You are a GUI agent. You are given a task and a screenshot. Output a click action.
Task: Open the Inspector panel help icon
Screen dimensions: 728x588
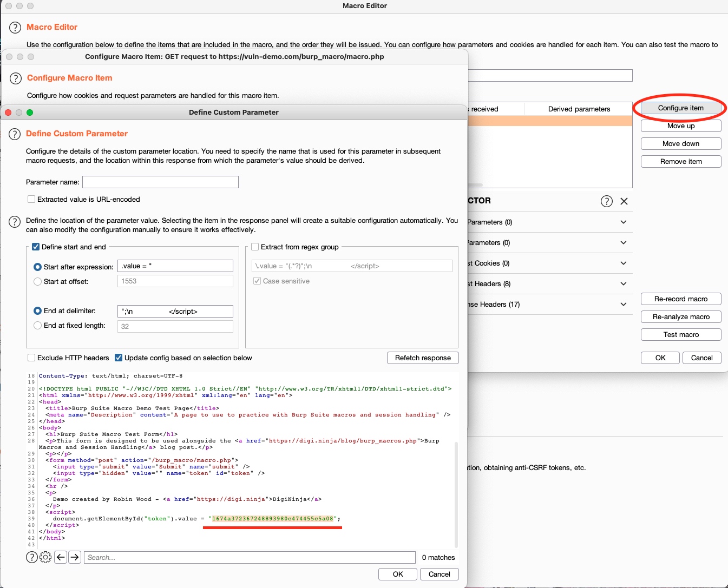click(x=607, y=201)
